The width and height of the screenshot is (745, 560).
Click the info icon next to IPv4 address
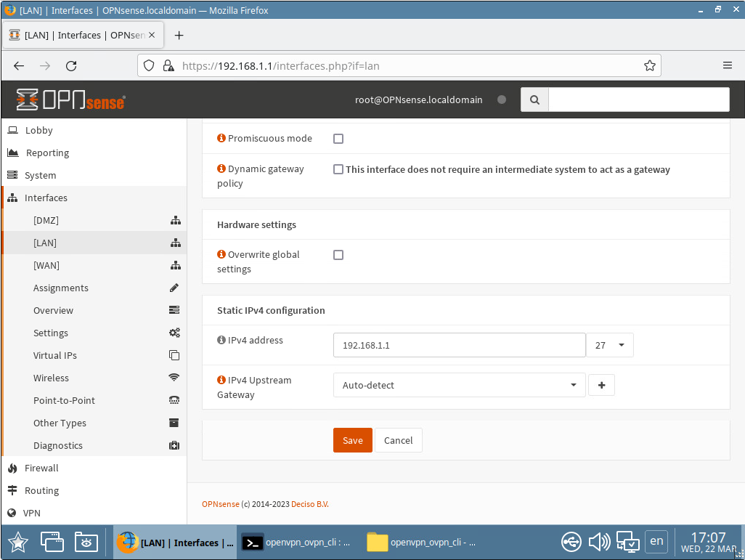[x=221, y=340]
